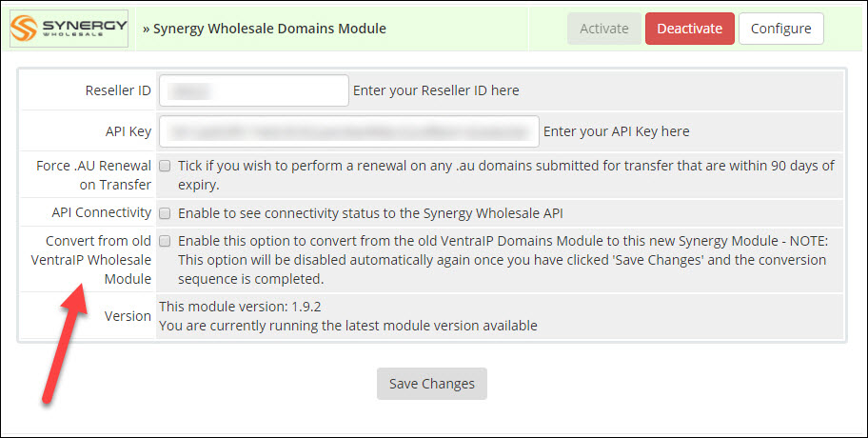Image resolution: width=868 pixels, height=438 pixels.
Task: Click the Reseller ID row label
Action: click(118, 90)
